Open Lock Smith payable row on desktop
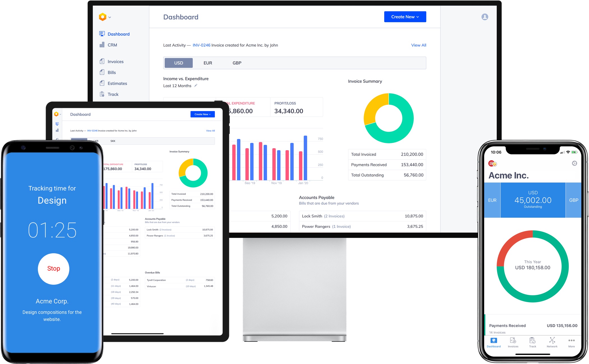The image size is (589, 364). tap(362, 216)
